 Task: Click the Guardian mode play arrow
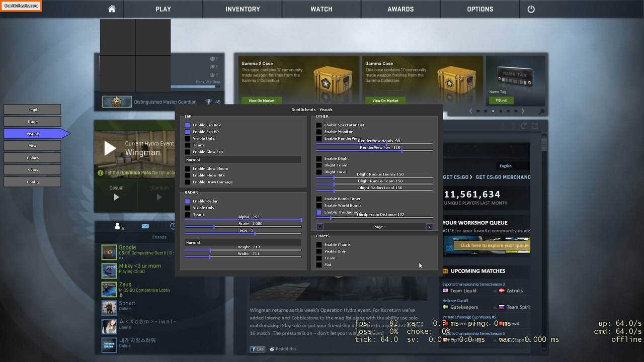(x=159, y=198)
